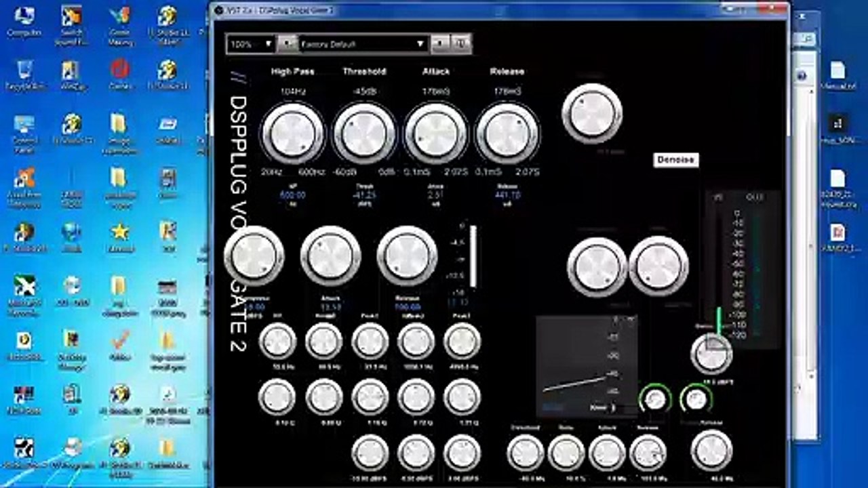
Task: Click the bottom-row Threshold knob
Action: pos(526,453)
